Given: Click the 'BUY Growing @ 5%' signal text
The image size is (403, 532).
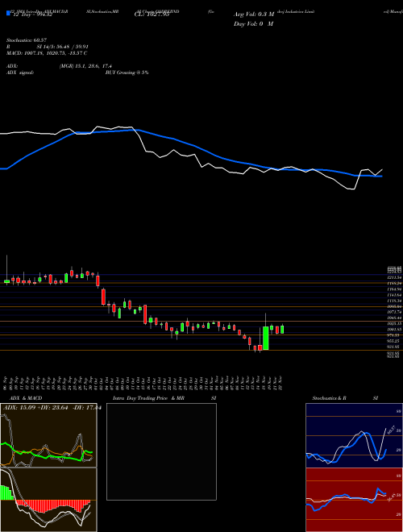Looking at the screenshot, I should [x=127, y=73].
